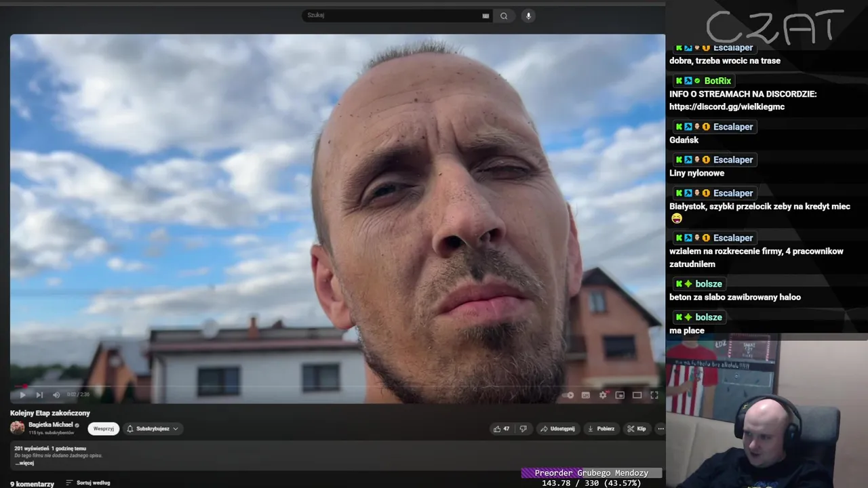Open the Bagietka Michael channel name
868x488 pixels.
coord(50,425)
